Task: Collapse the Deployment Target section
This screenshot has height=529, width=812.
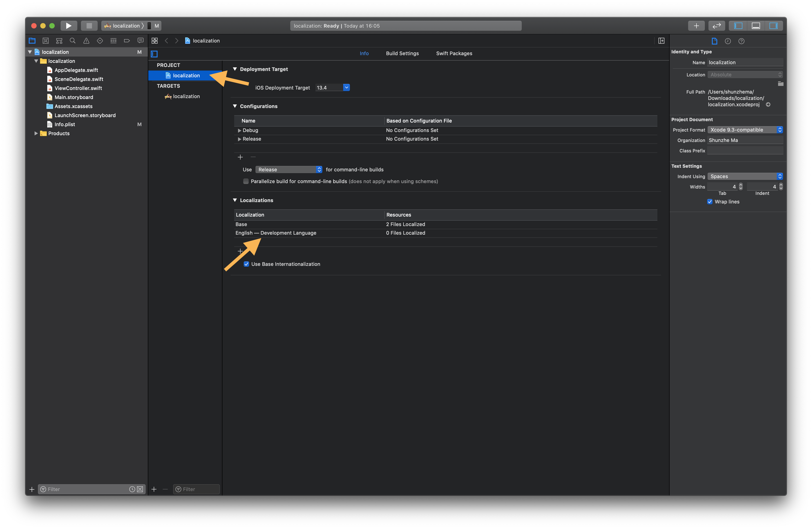Action: pos(235,69)
